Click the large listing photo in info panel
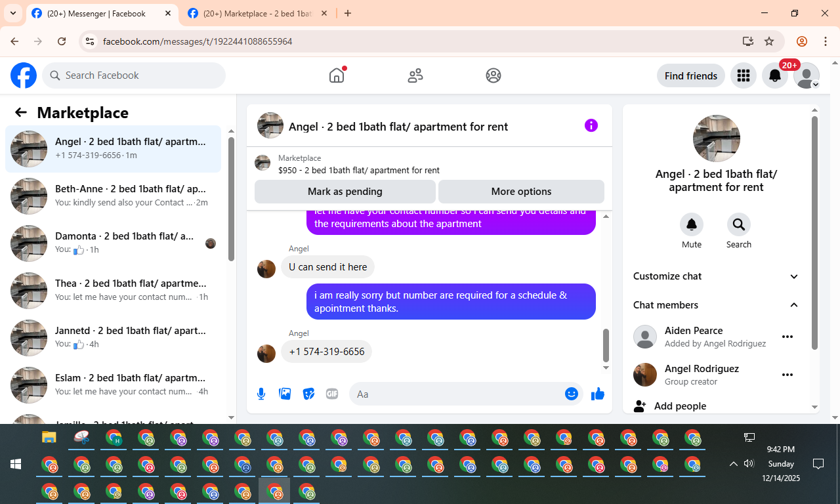The height and width of the screenshot is (504, 840). (x=717, y=138)
